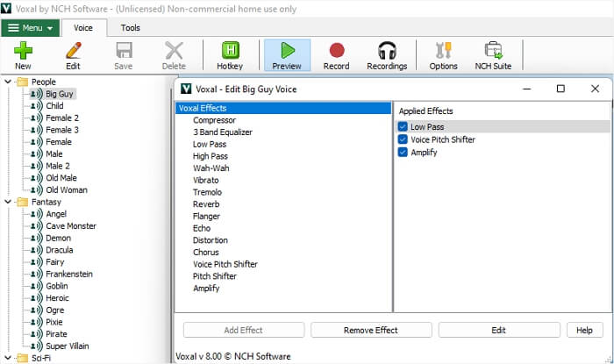Uncheck the Amplify applied effect
Screen dimensions: 614x364
pos(403,153)
